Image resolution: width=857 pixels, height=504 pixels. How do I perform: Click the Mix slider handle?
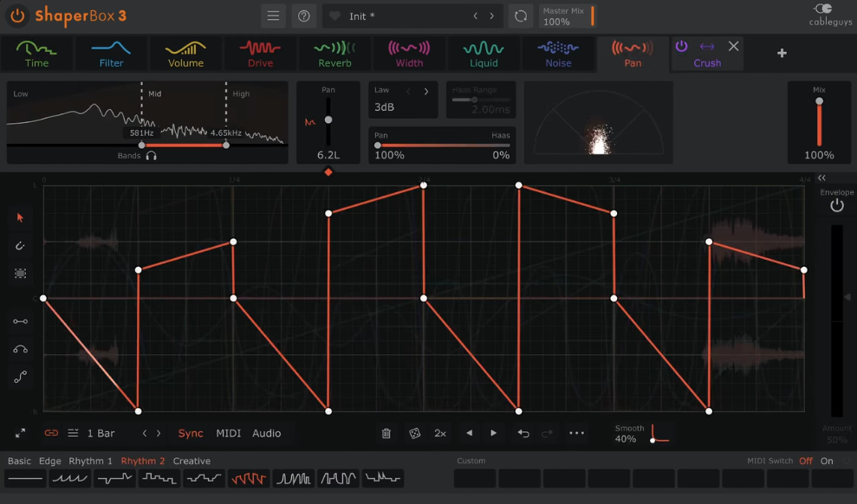[819, 101]
